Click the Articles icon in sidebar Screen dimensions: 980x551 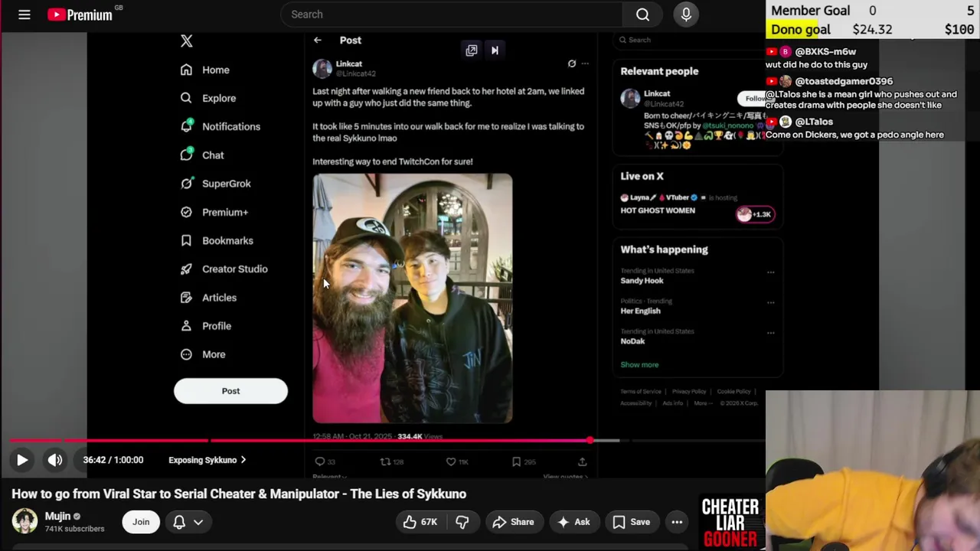[x=186, y=297]
